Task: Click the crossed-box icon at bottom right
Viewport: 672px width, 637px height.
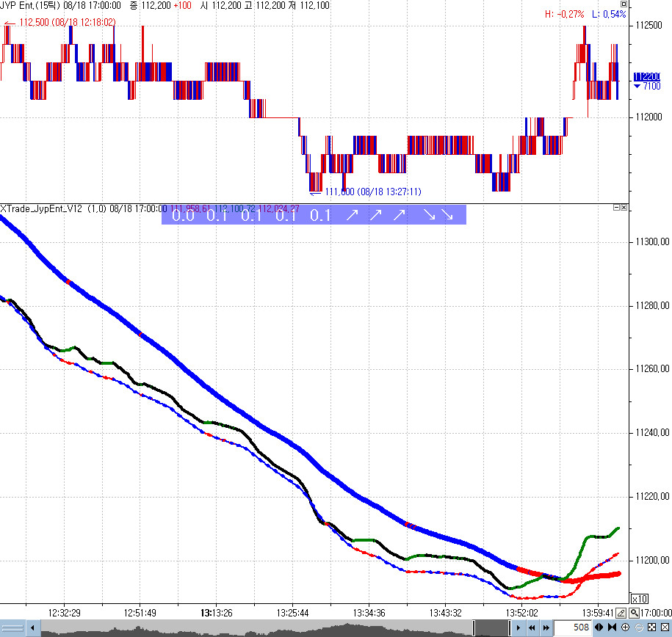Action: click(x=663, y=627)
